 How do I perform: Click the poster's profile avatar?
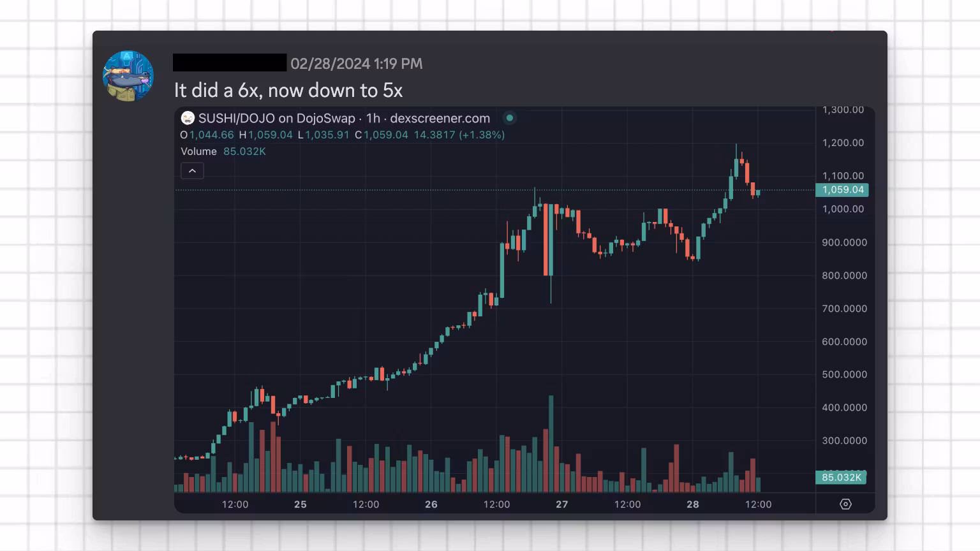128,77
